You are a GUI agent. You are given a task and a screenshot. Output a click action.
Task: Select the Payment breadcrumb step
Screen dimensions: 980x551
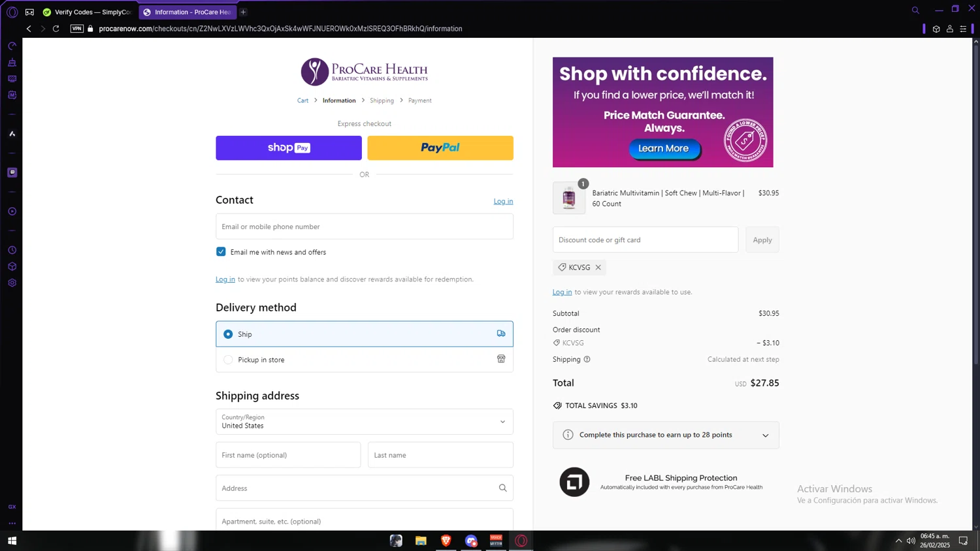pyautogui.click(x=419, y=101)
